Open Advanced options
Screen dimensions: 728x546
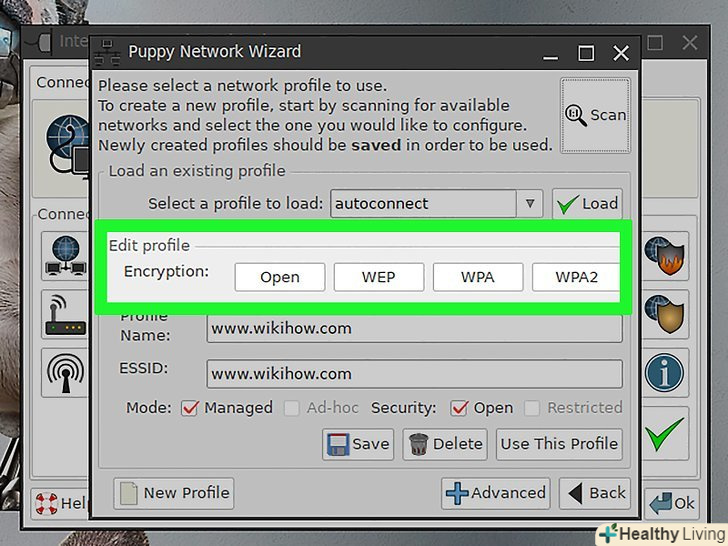pyautogui.click(x=495, y=493)
